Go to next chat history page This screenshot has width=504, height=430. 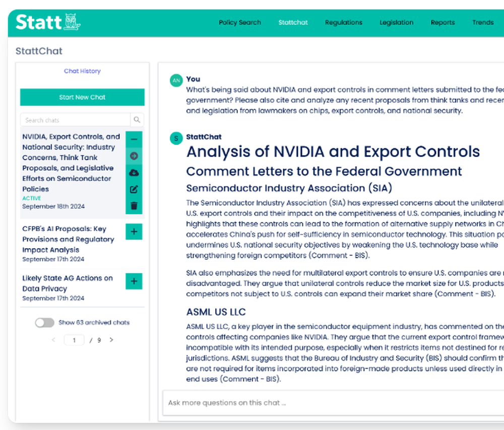[111, 340]
